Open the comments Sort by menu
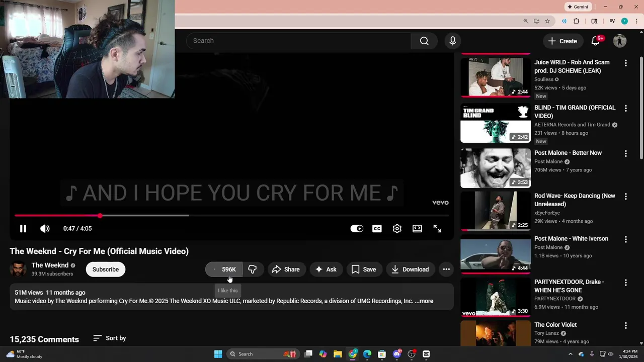 (110, 338)
